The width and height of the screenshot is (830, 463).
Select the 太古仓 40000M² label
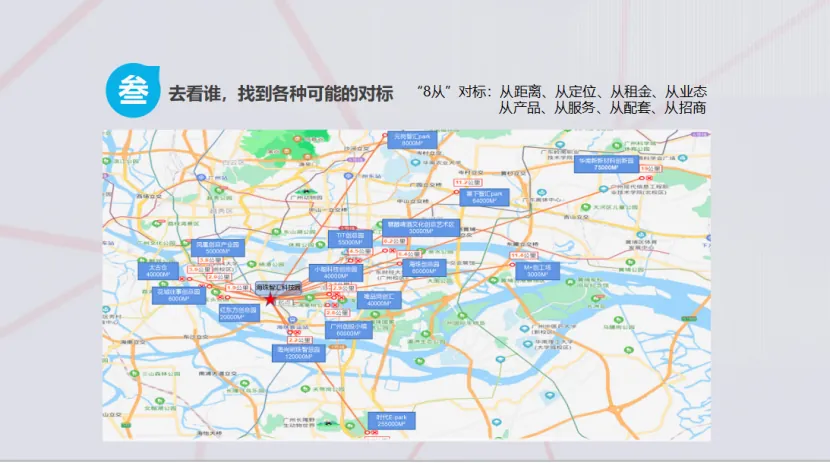coord(158,271)
